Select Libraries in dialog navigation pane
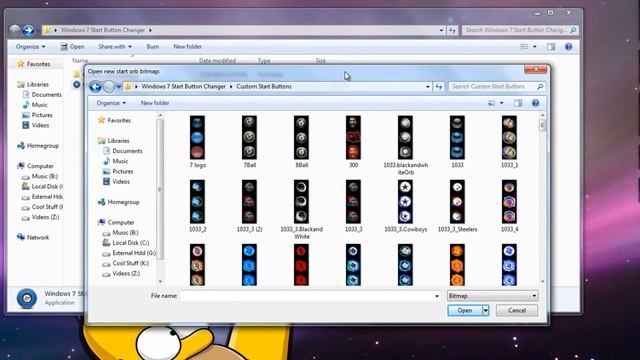The width and height of the screenshot is (640, 360). [x=113, y=140]
